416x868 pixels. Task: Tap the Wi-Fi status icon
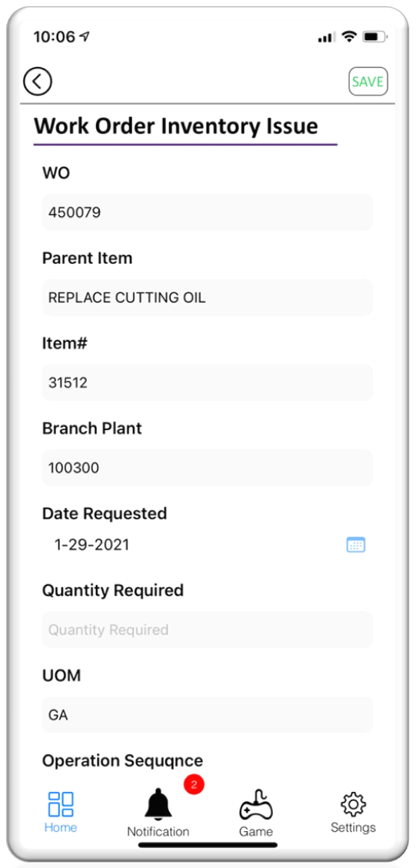point(348,37)
